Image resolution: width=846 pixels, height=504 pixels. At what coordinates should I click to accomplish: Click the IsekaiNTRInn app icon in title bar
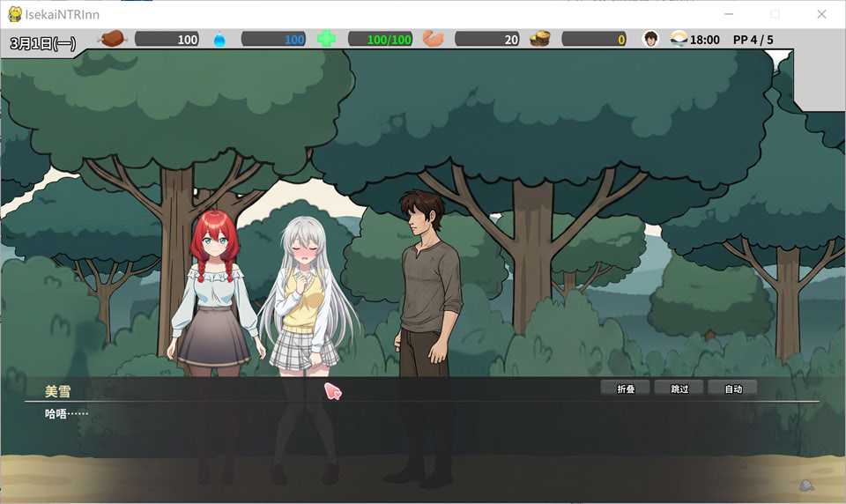click(15, 15)
